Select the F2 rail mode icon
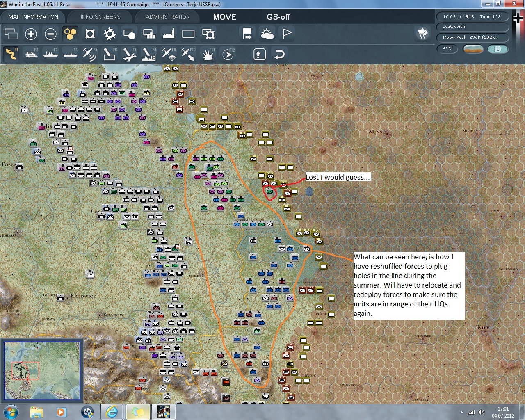 coord(31,54)
